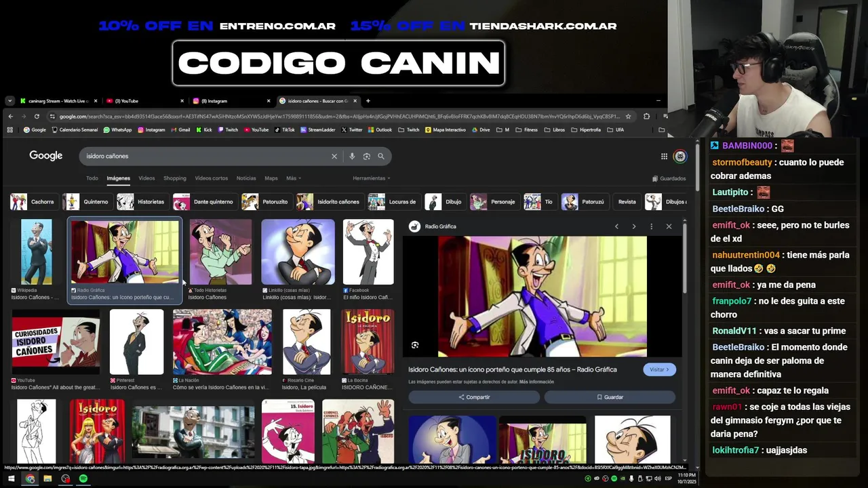Open the Wikipedia Isidoro Cañones thumbnail
The image size is (868, 488).
[36, 252]
